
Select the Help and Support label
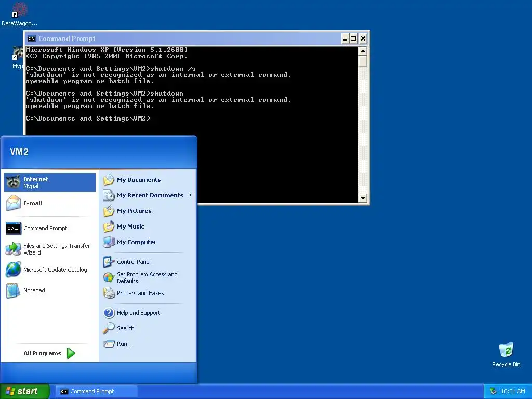(x=138, y=312)
